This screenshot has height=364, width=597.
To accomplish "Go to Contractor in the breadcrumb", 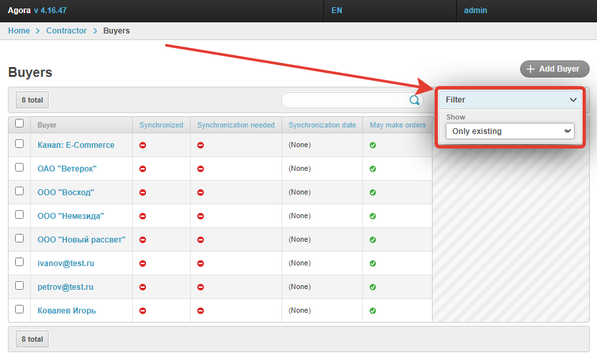I will [x=66, y=31].
